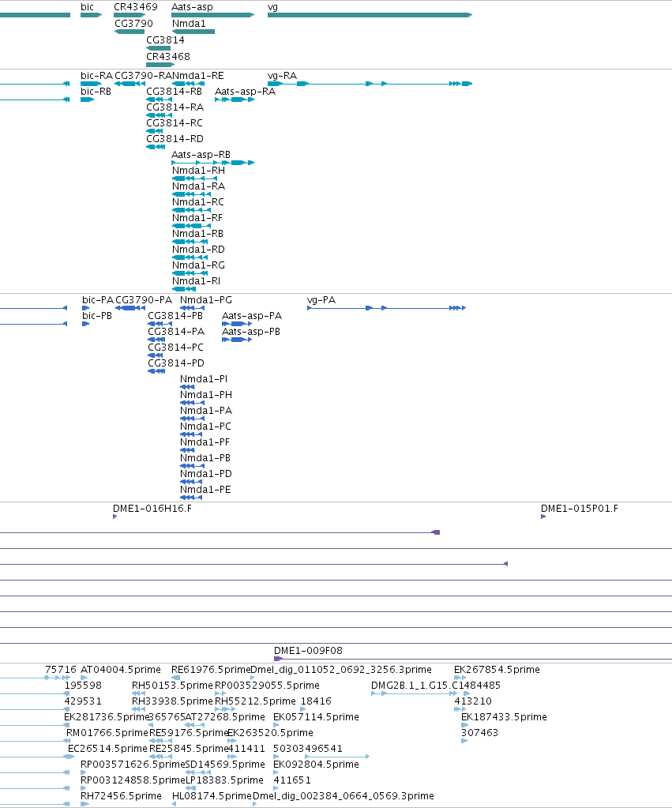The width and height of the screenshot is (672, 808).
Task: Select the Nmda1-RI transcript label
Action: [x=197, y=281]
